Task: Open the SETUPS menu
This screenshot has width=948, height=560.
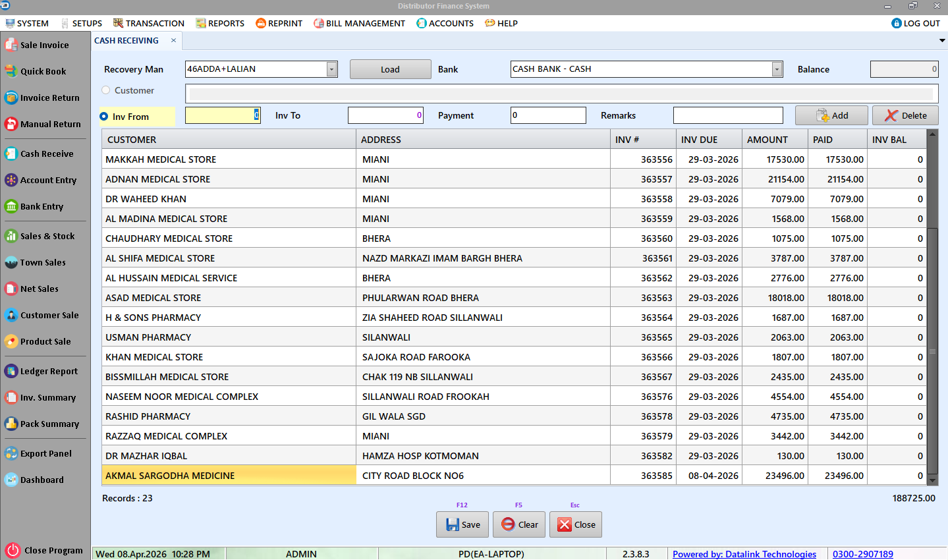Action: point(81,23)
